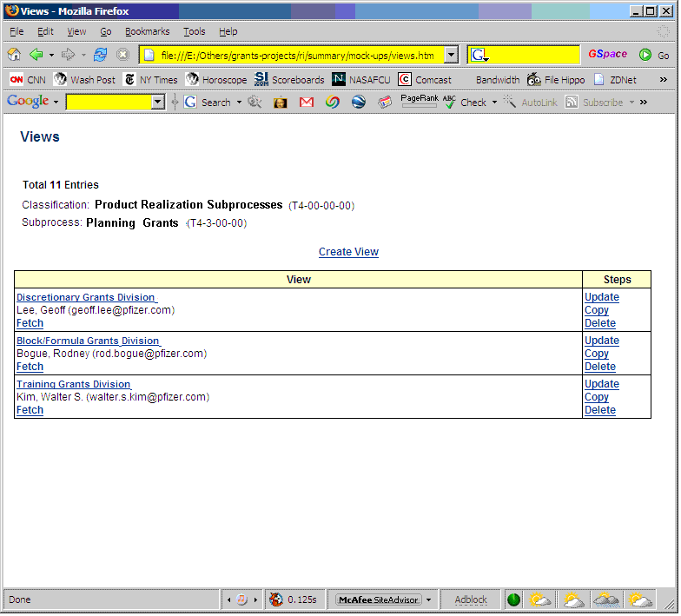Click the AutoLink wand icon
Viewport: 681px width, 616px height.
tap(509, 103)
